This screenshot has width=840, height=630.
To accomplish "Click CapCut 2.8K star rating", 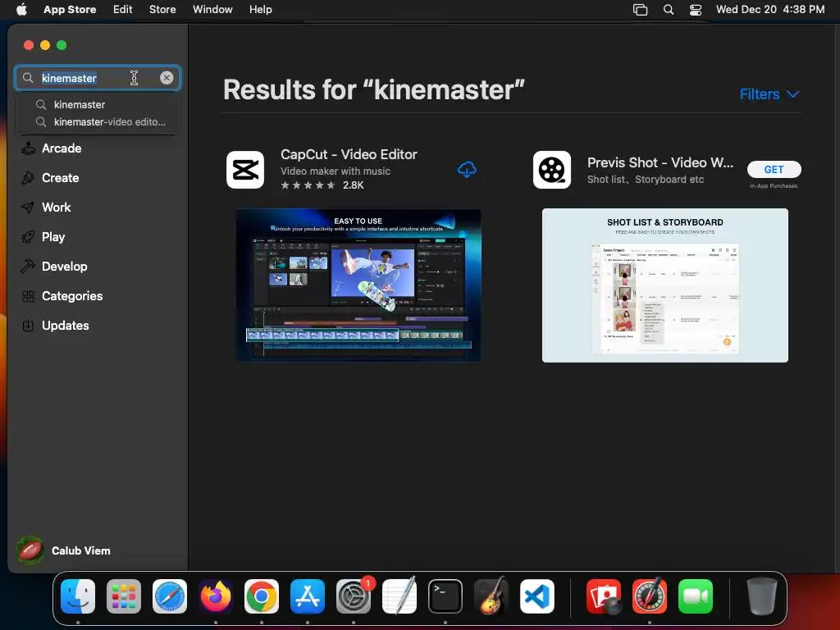I will [322, 185].
